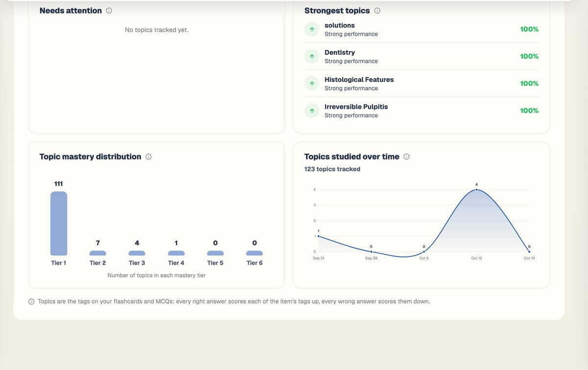The height and width of the screenshot is (370, 588).
Task: Click Strongest topics heading
Action: click(x=337, y=10)
